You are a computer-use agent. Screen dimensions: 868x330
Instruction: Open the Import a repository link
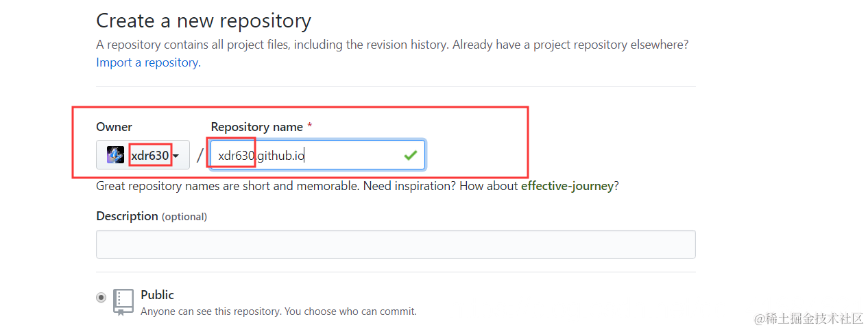148,62
